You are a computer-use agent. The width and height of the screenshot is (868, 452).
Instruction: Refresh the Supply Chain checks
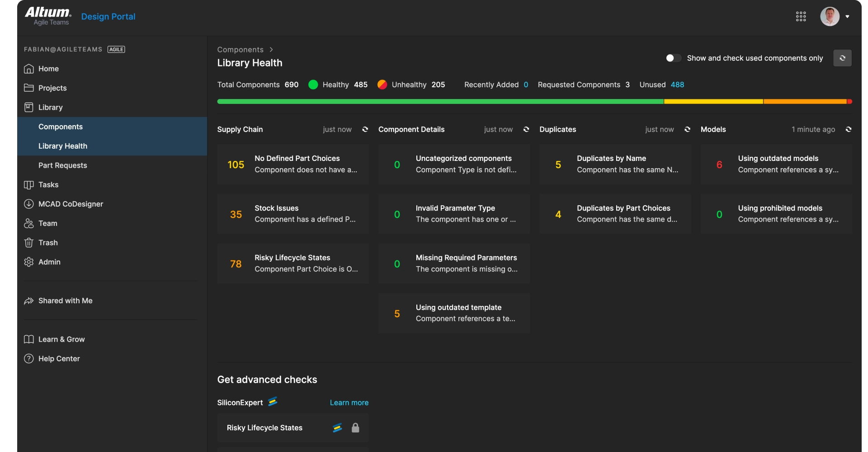point(365,129)
